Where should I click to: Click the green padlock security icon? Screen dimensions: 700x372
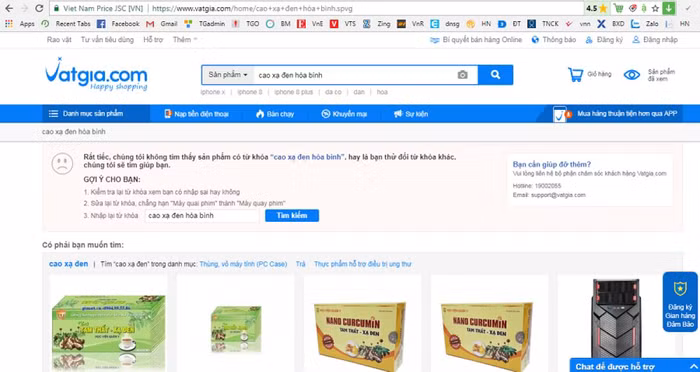point(56,8)
